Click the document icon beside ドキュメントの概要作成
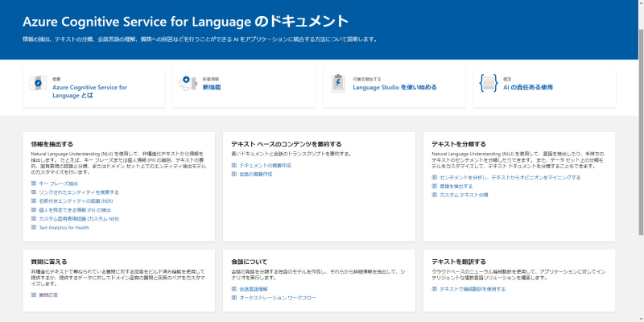This screenshot has height=322, width=644. pos(234,165)
